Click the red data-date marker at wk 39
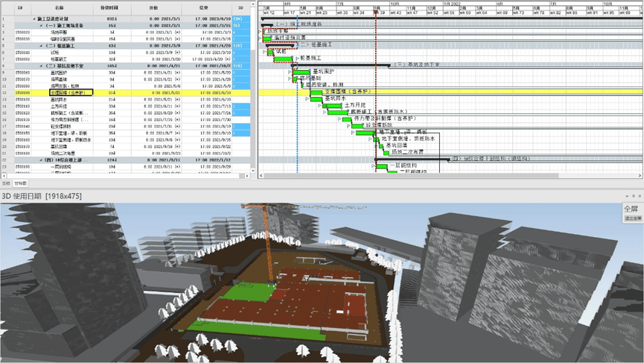The width and height of the screenshot is (644, 363). (x=376, y=13)
